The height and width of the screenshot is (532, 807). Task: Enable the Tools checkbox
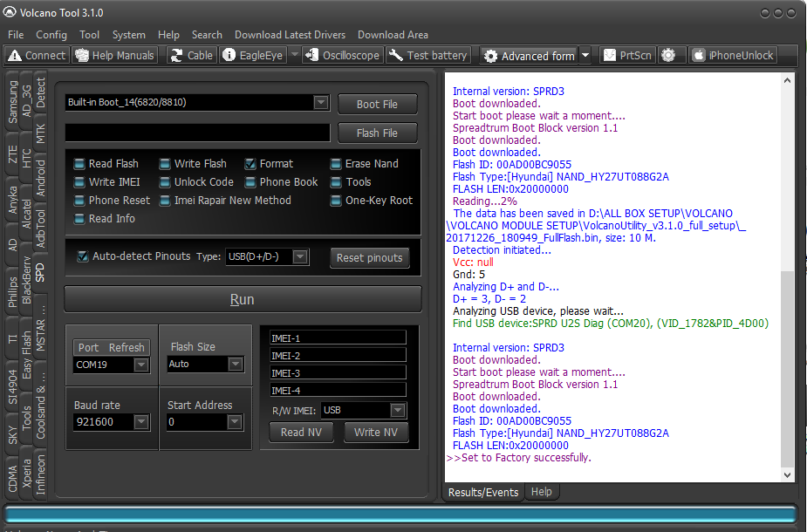pyautogui.click(x=336, y=182)
